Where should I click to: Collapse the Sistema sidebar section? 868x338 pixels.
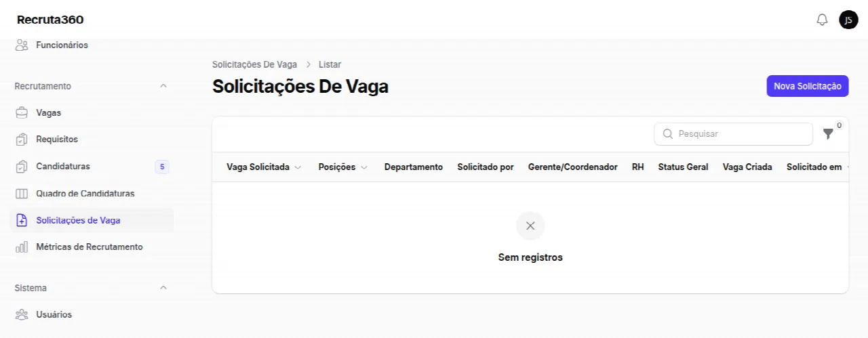(163, 288)
